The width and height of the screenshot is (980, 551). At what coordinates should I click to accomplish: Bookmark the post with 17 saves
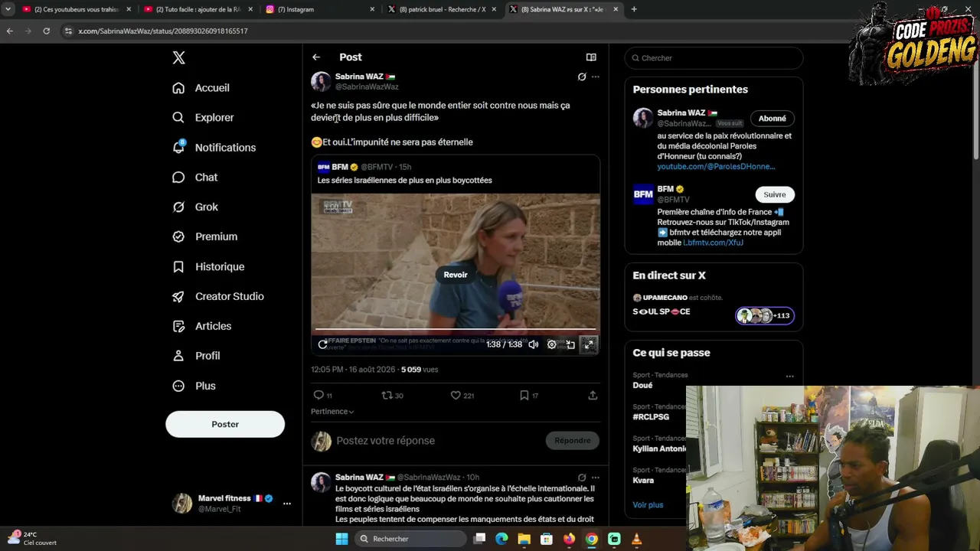pyautogui.click(x=529, y=396)
